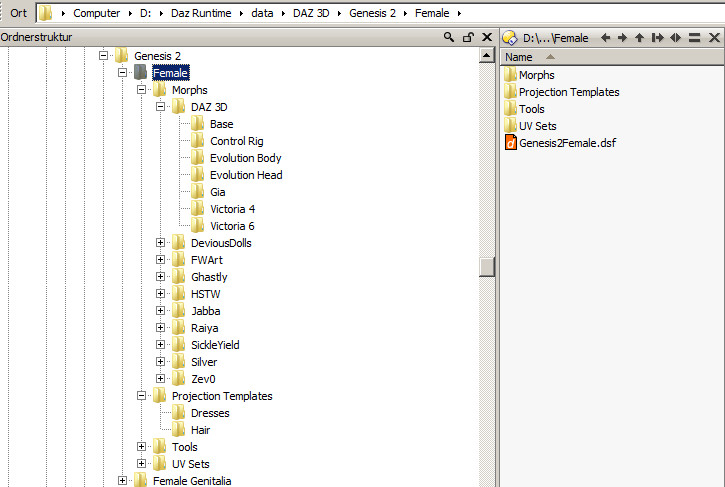Select the Gia folder in tree

218,192
